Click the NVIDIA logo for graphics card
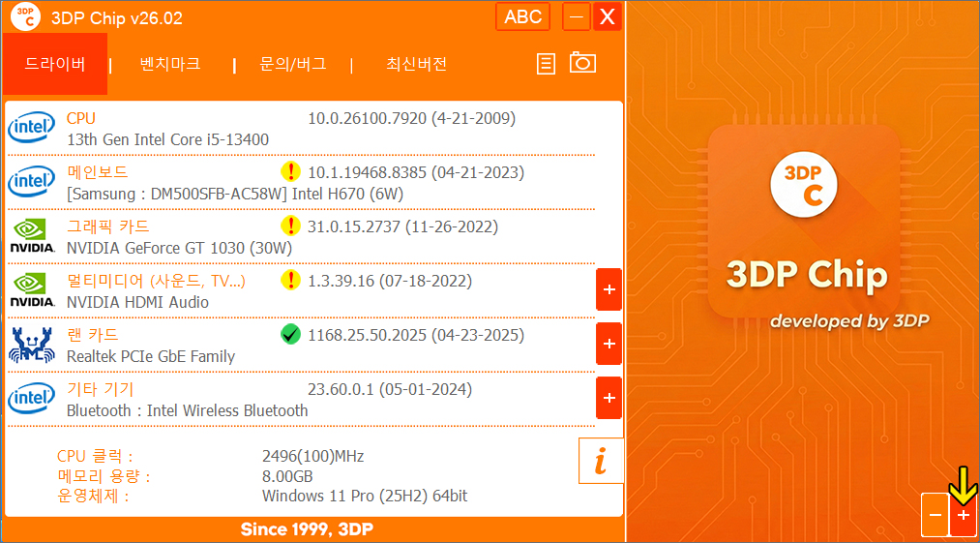 click(x=32, y=236)
